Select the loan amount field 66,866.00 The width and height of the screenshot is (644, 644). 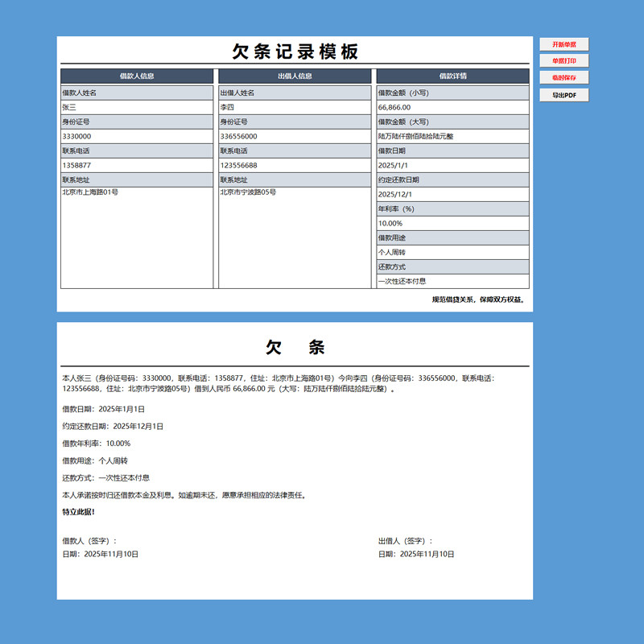tap(452, 108)
